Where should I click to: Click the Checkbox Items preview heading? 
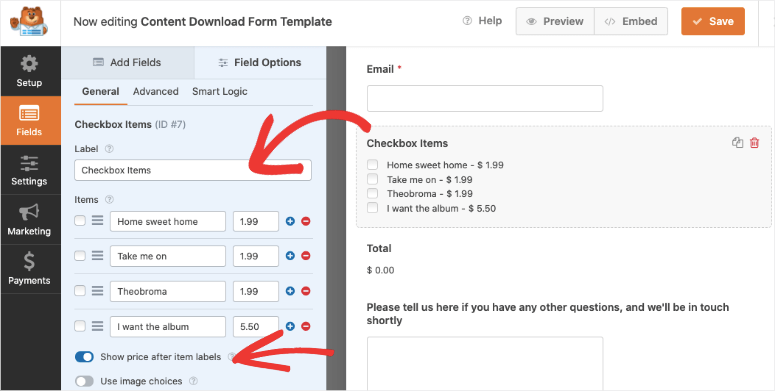click(407, 143)
